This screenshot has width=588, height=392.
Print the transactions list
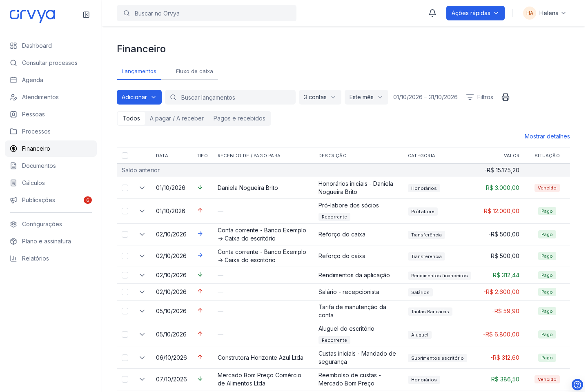click(506, 97)
